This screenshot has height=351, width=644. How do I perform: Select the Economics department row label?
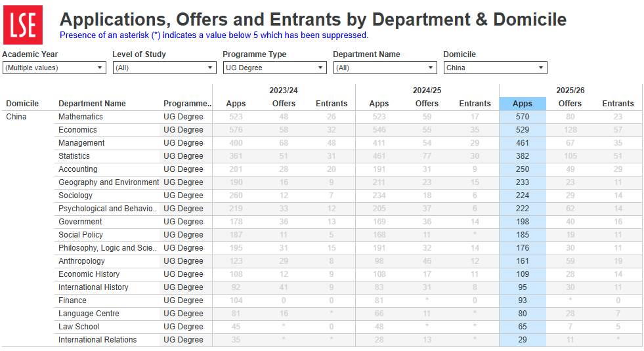[x=78, y=130]
